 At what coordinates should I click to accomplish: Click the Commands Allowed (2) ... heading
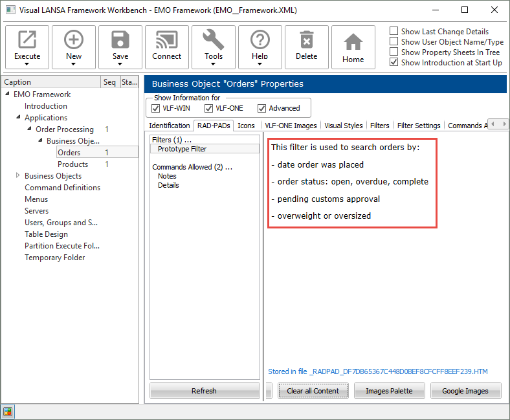click(193, 167)
